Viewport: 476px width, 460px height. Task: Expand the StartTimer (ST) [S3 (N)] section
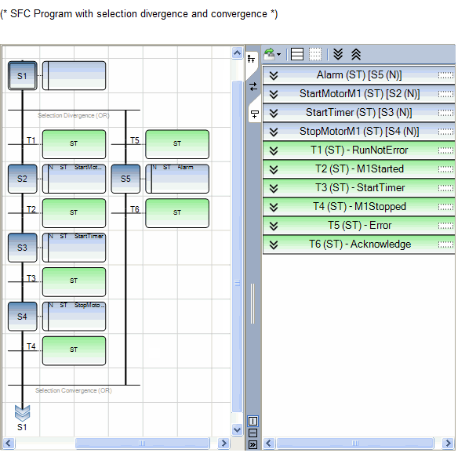pyautogui.click(x=274, y=113)
